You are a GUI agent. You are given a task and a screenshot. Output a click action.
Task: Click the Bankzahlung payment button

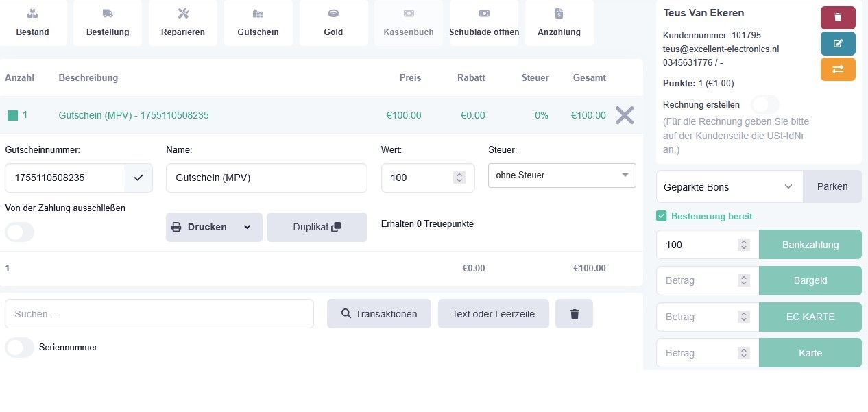810,245
